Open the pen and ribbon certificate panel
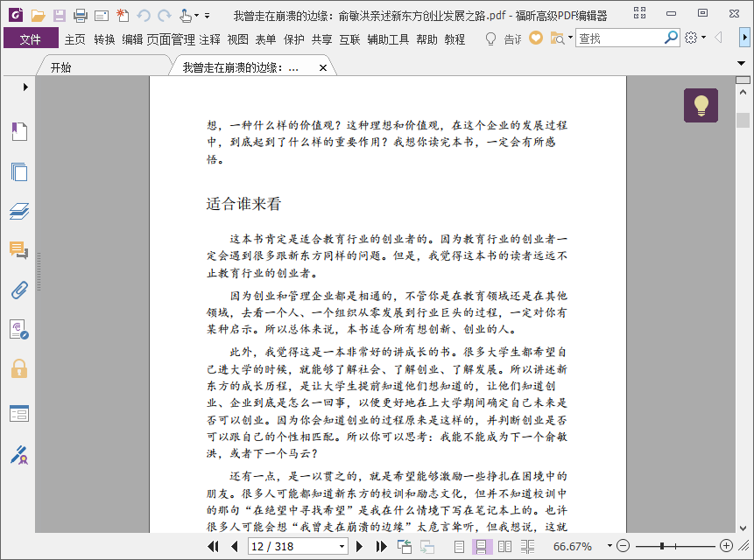This screenshot has height=560, width=754. coord(19,455)
